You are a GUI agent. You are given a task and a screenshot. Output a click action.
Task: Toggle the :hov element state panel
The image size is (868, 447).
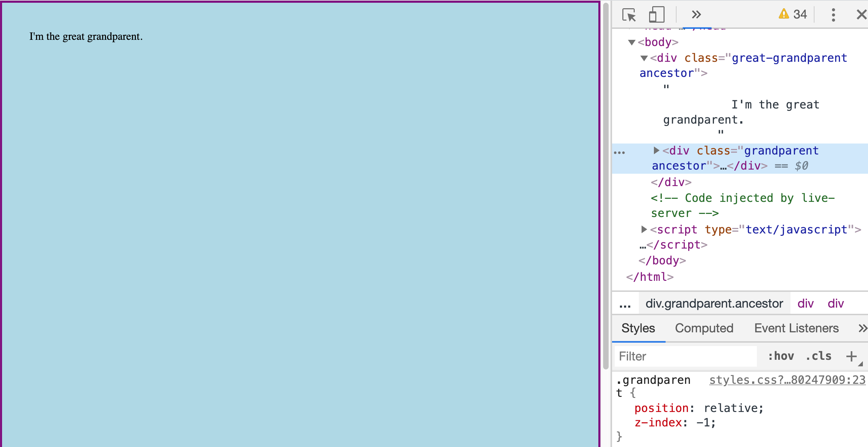[x=781, y=356]
